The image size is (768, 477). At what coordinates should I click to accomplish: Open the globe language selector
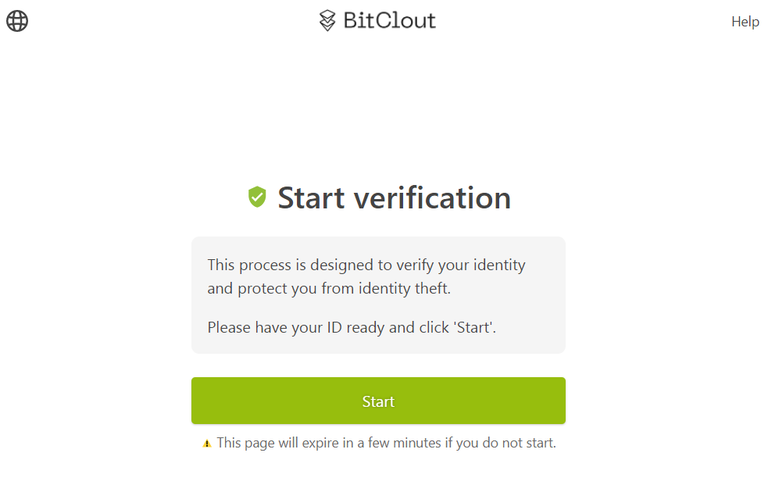coord(17,21)
